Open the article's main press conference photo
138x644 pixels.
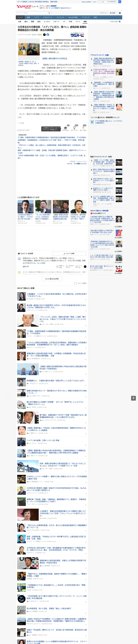(x=29, y=49)
